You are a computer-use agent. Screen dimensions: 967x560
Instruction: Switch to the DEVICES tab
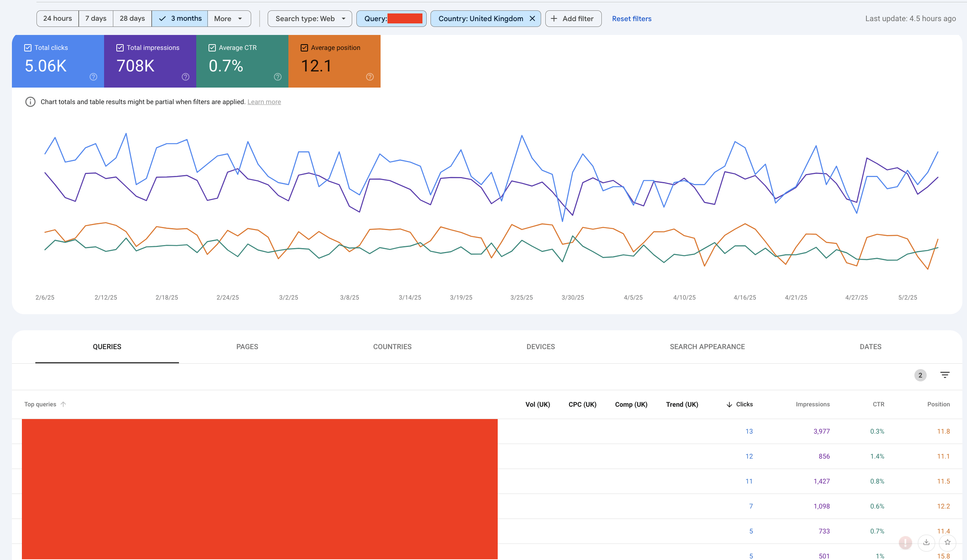point(540,346)
